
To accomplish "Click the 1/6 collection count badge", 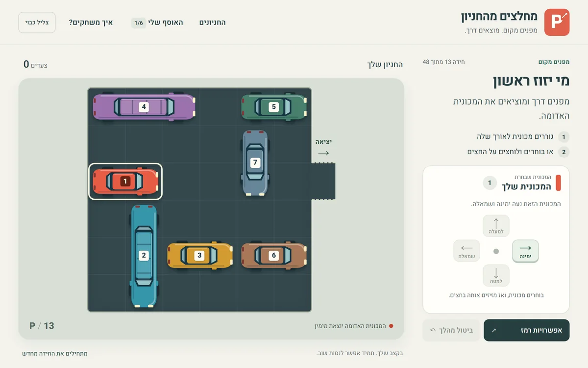I will click(x=139, y=23).
